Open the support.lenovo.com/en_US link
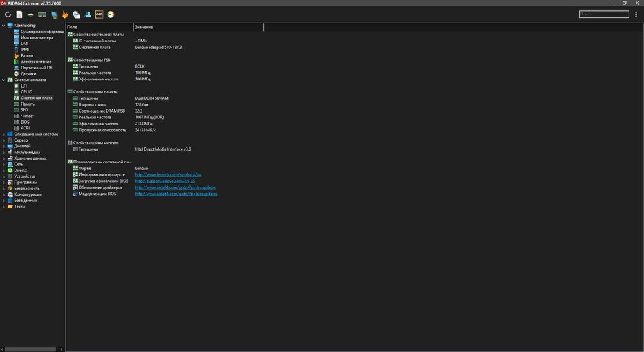Screen dimensions: 644x352 coord(165,181)
